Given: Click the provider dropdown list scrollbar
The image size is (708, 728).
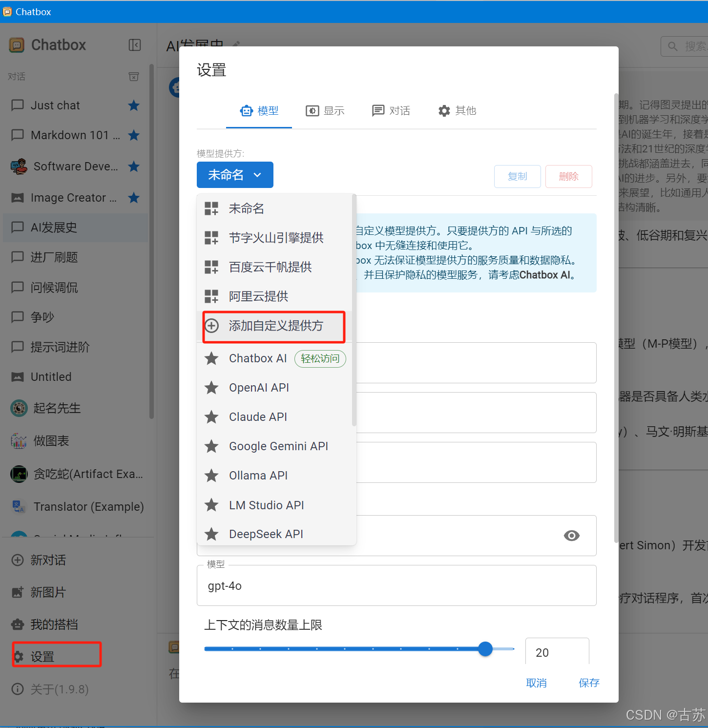Looking at the screenshot, I should tap(354, 311).
